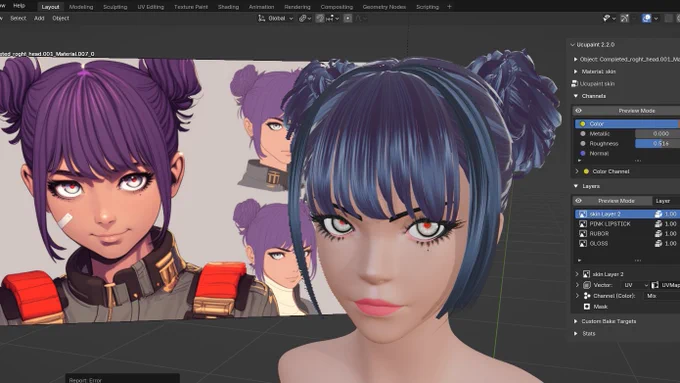Select the Color channel row

(x=627, y=124)
